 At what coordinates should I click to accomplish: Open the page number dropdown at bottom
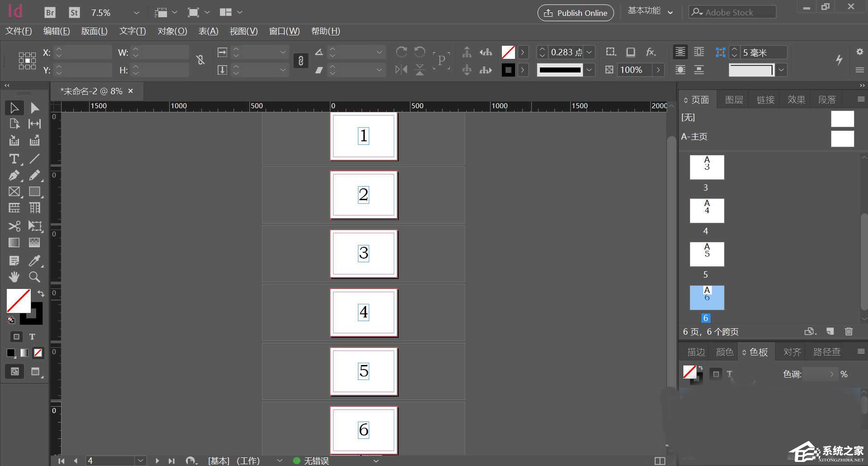coord(140,461)
